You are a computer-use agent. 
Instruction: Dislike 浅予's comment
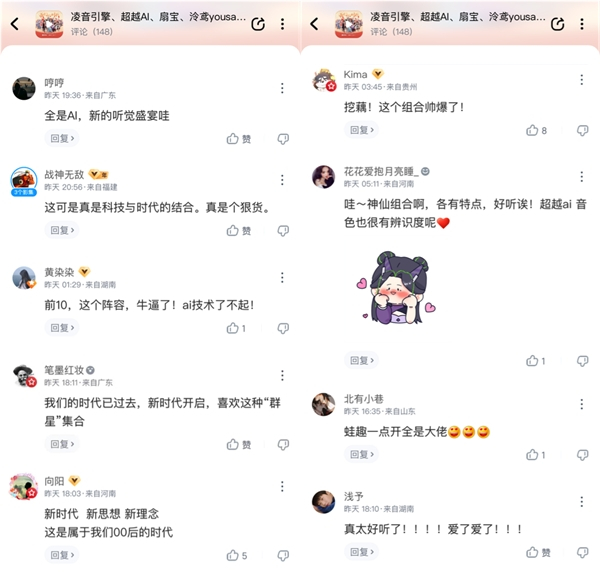[582, 552]
